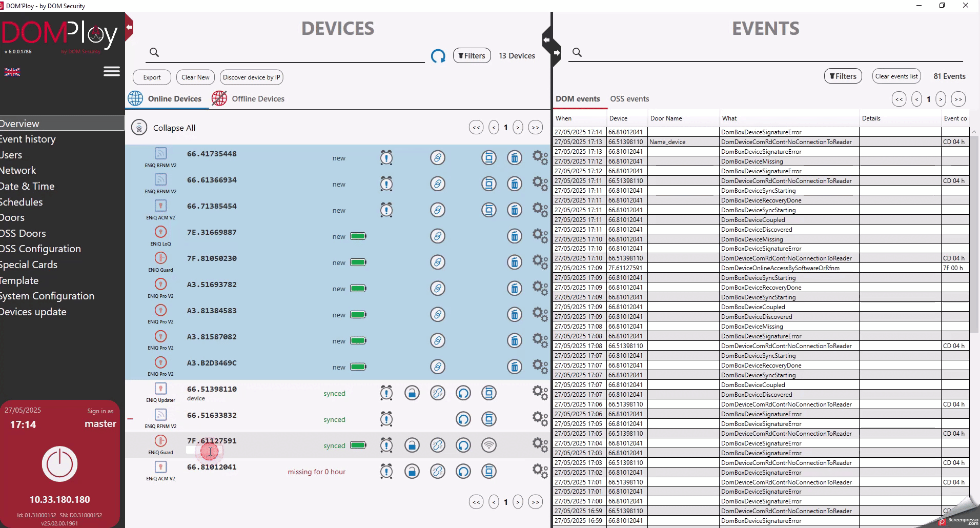Collapse the sidebar with the red arrow tab
Screen dimensions: 980x528
(x=129, y=27)
